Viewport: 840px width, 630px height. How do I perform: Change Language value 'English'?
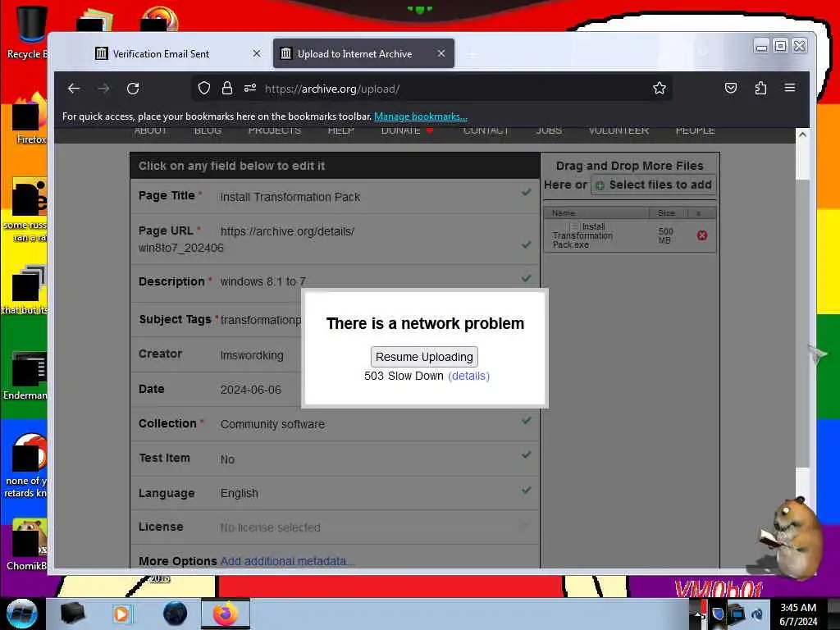pos(239,493)
